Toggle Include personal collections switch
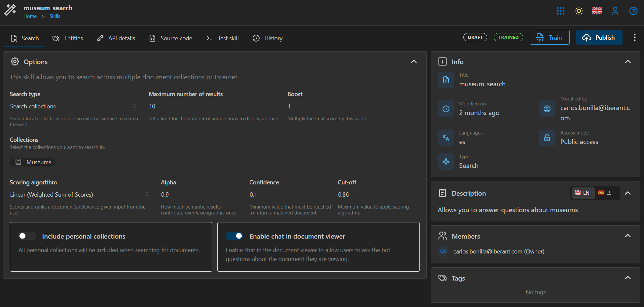Screen dimensions: 644x307 tap(27, 236)
